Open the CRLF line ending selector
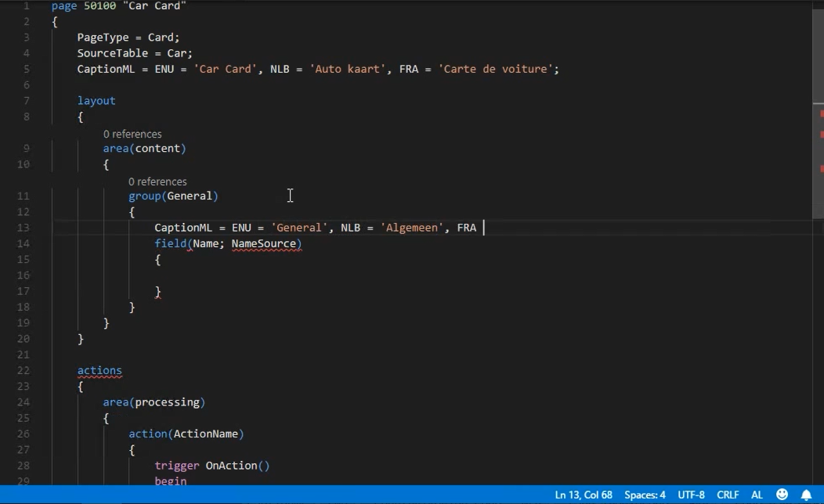824x504 pixels. (x=728, y=495)
